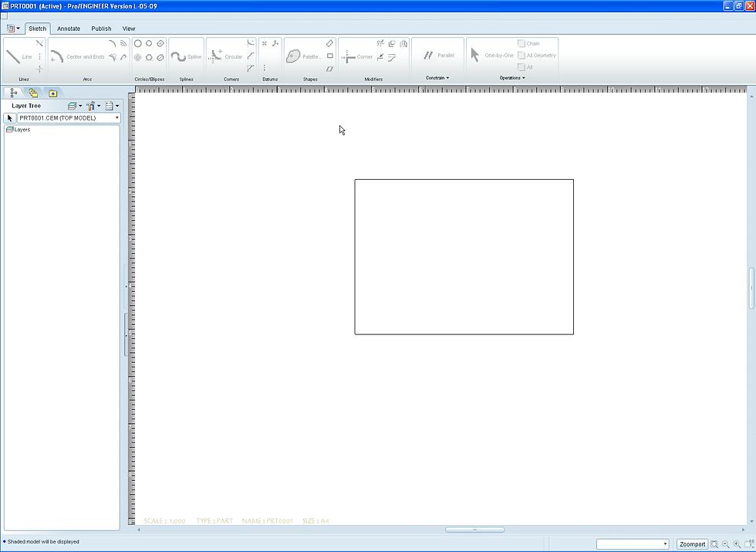The height and width of the screenshot is (552, 756).
Task: Pick the rectangle shape tool
Action: point(330,56)
